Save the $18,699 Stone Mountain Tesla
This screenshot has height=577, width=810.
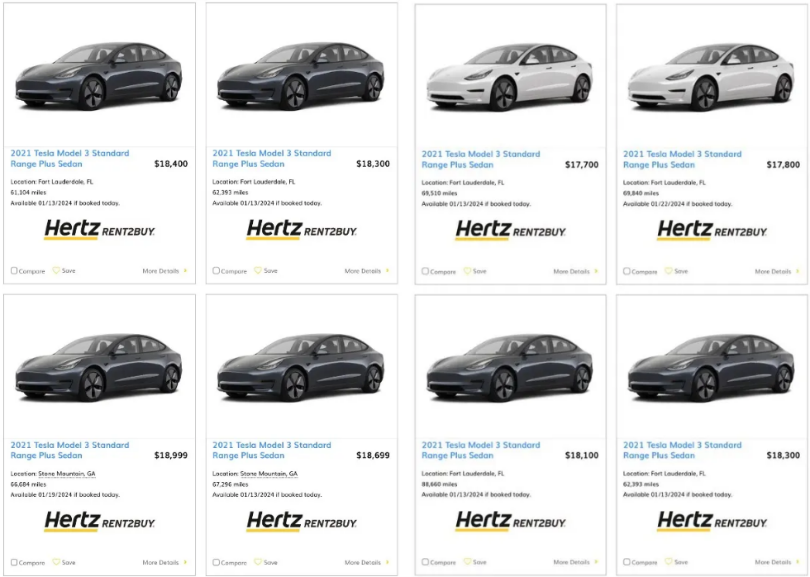coord(258,562)
